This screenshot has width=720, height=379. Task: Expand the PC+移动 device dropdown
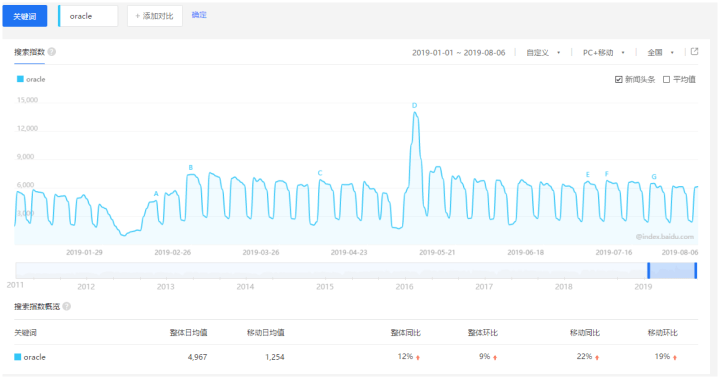pyautogui.click(x=603, y=53)
